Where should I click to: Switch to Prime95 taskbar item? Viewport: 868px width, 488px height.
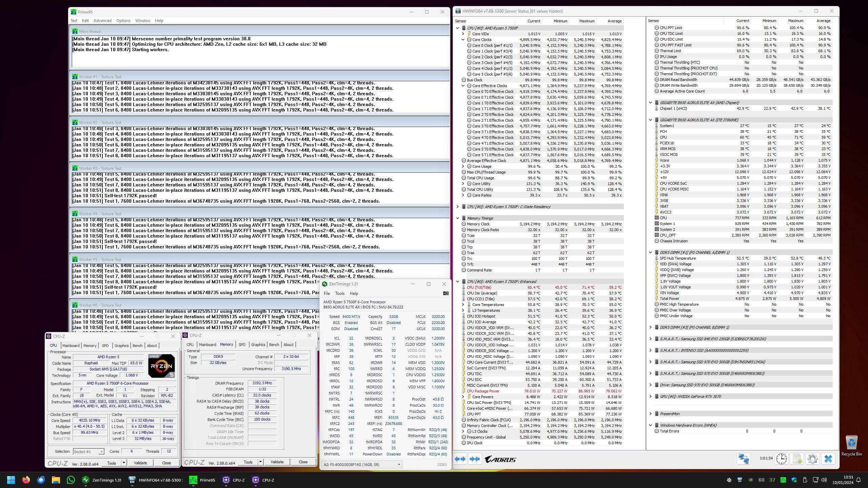[202, 480]
